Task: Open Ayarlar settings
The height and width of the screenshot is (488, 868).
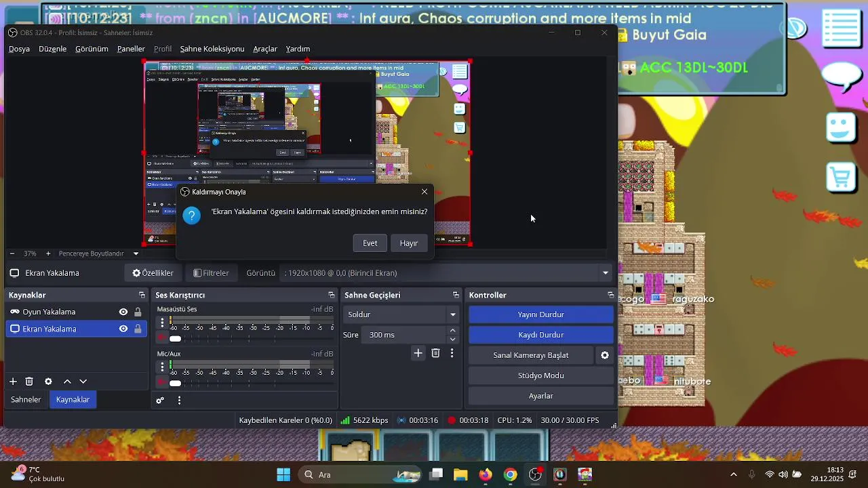Action: [x=541, y=396]
